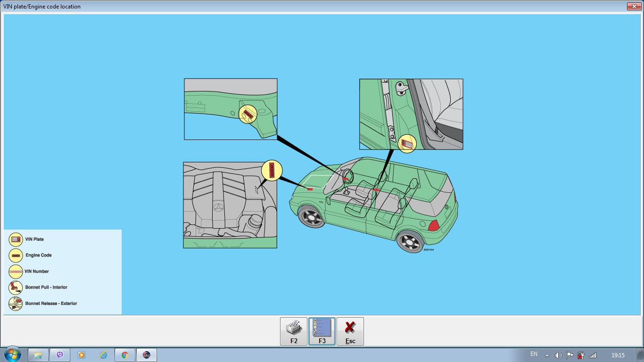This screenshot has height=362, width=644.
Task: Select the "VIN Number" legend label
Action: point(37,271)
